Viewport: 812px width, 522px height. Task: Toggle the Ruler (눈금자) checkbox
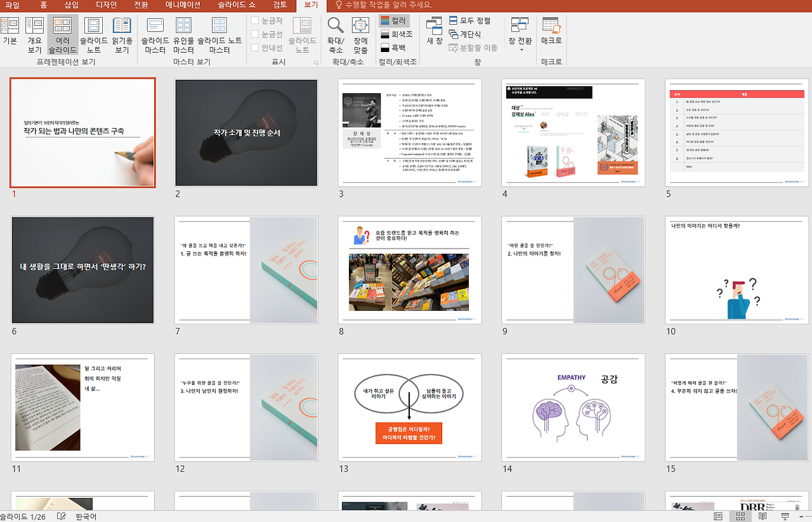(255, 21)
